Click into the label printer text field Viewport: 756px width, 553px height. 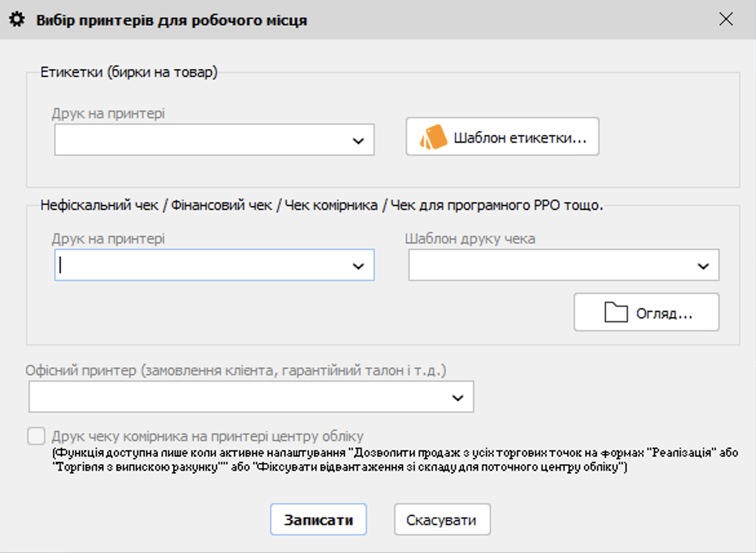click(x=200, y=140)
